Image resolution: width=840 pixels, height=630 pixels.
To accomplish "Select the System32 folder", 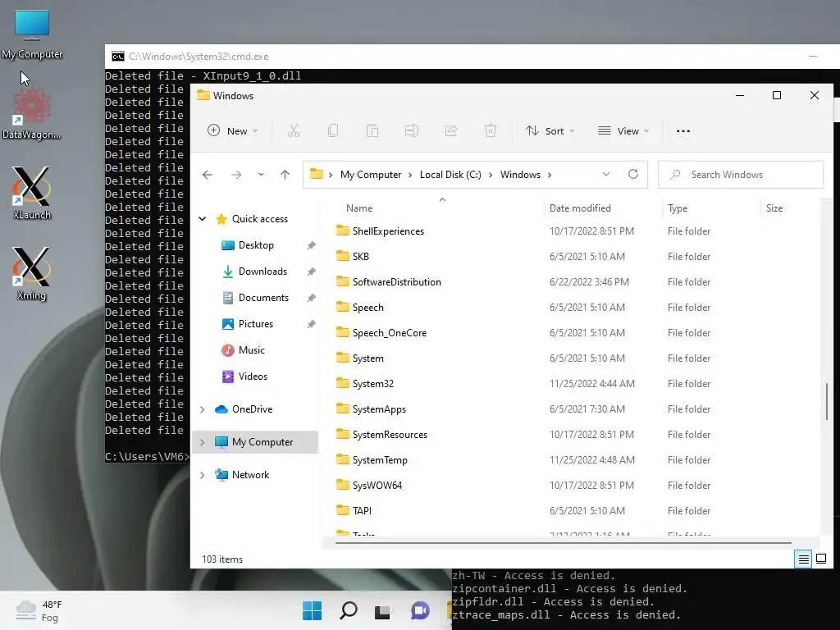I will tap(373, 384).
